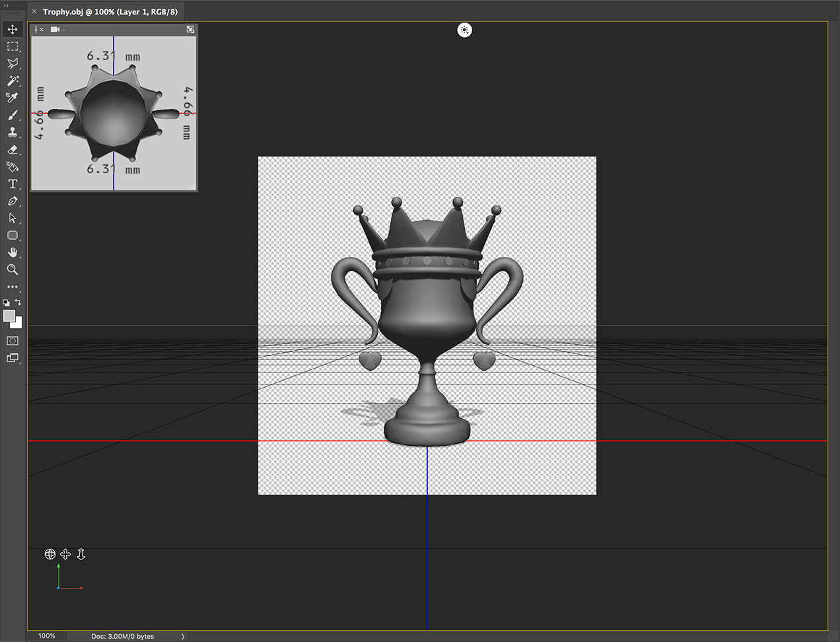Select the Pen tool
This screenshot has width=840, height=642.
point(12,201)
